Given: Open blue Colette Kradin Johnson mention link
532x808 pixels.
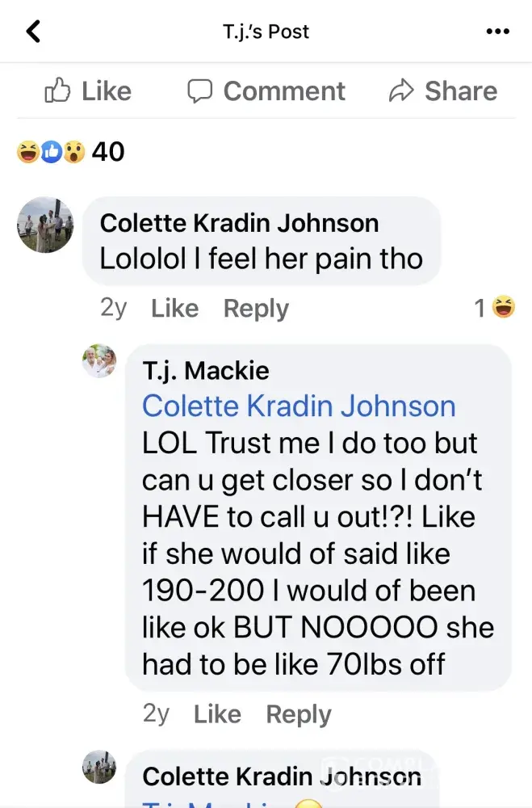Looking at the screenshot, I should tap(299, 406).
